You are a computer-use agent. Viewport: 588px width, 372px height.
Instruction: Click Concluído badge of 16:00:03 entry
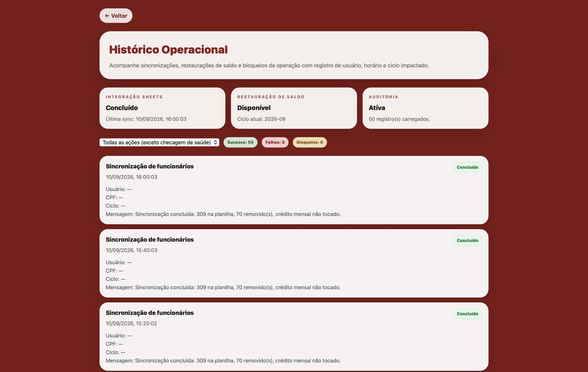[x=467, y=167]
